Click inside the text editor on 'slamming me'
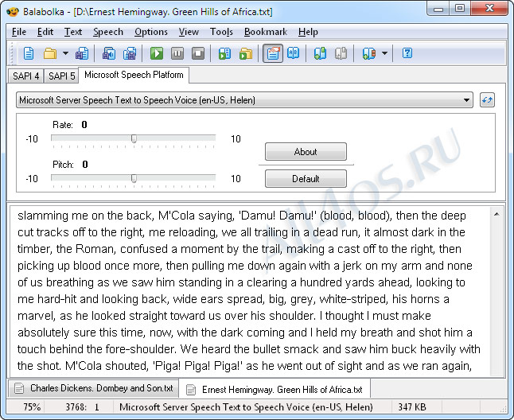The image size is (514, 420). coord(53,216)
